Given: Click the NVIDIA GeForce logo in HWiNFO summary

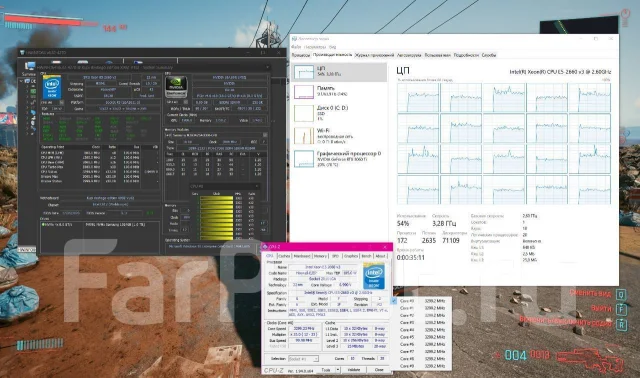Looking at the screenshot, I should 176,87.
